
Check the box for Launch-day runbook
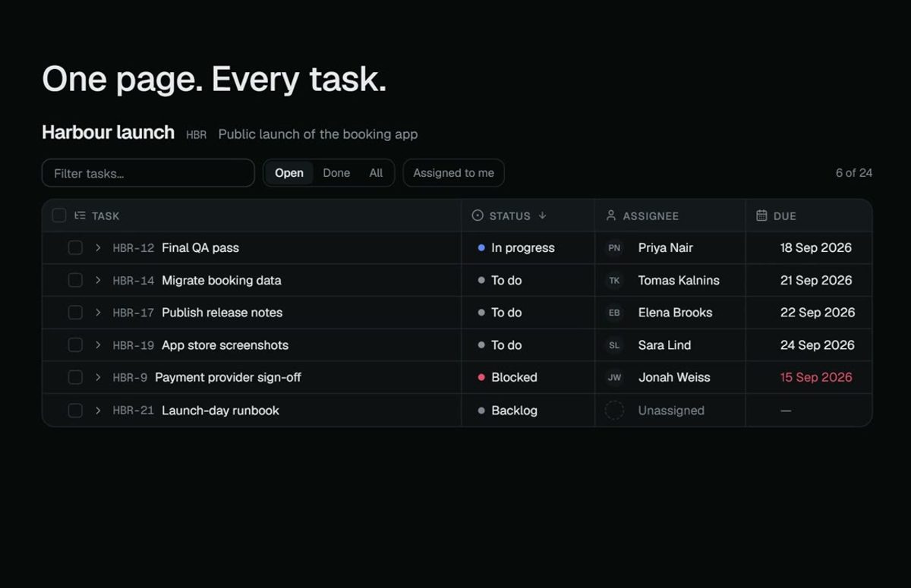point(75,410)
